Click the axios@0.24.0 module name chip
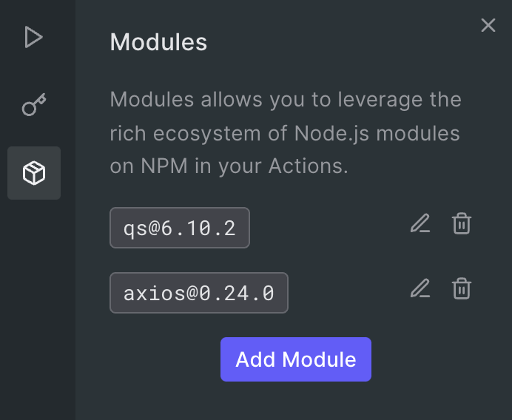Viewport: 512px width, 420px height. (x=199, y=293)
